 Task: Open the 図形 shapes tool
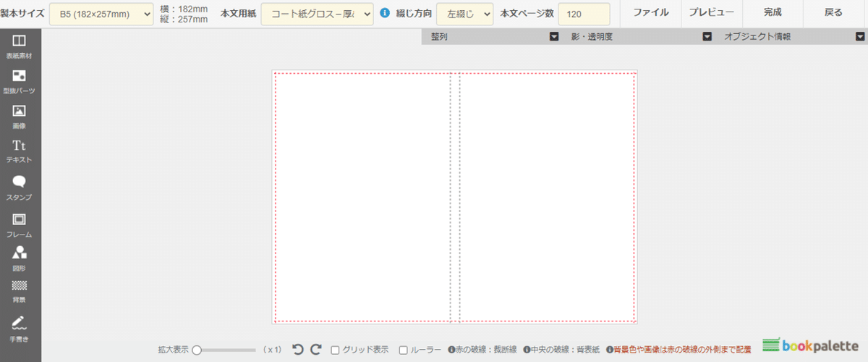(20, 258)
